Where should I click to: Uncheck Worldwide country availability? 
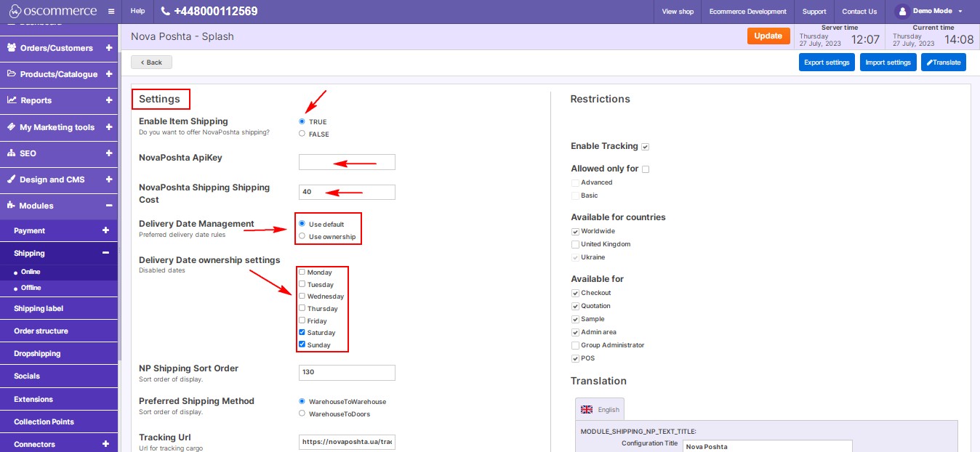coord(576,231)
